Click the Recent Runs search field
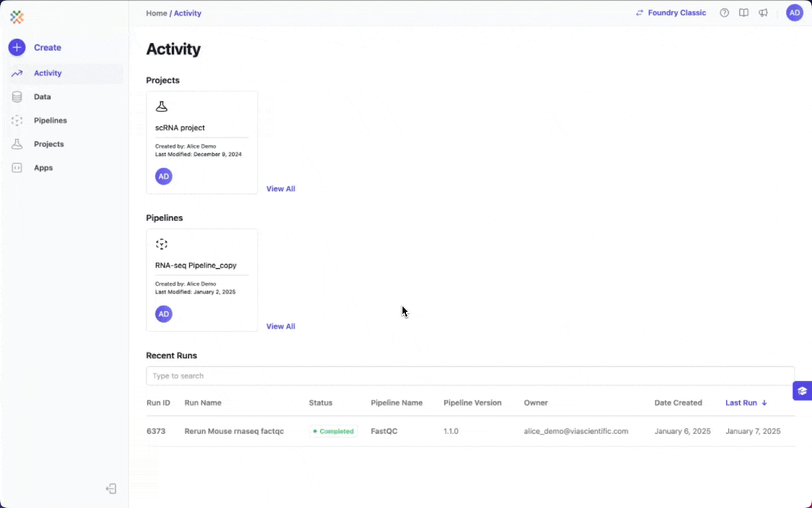 coord(469,376)
